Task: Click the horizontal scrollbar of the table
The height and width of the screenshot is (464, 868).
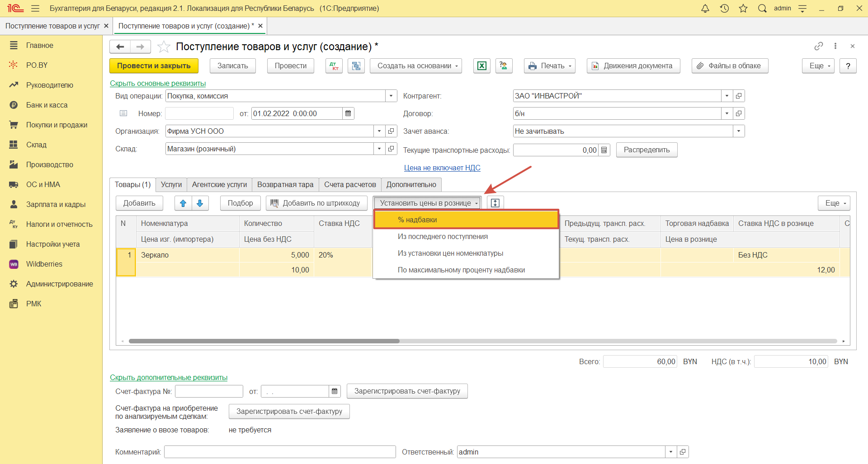Action: pyautogui.click(x=264, y=341)
